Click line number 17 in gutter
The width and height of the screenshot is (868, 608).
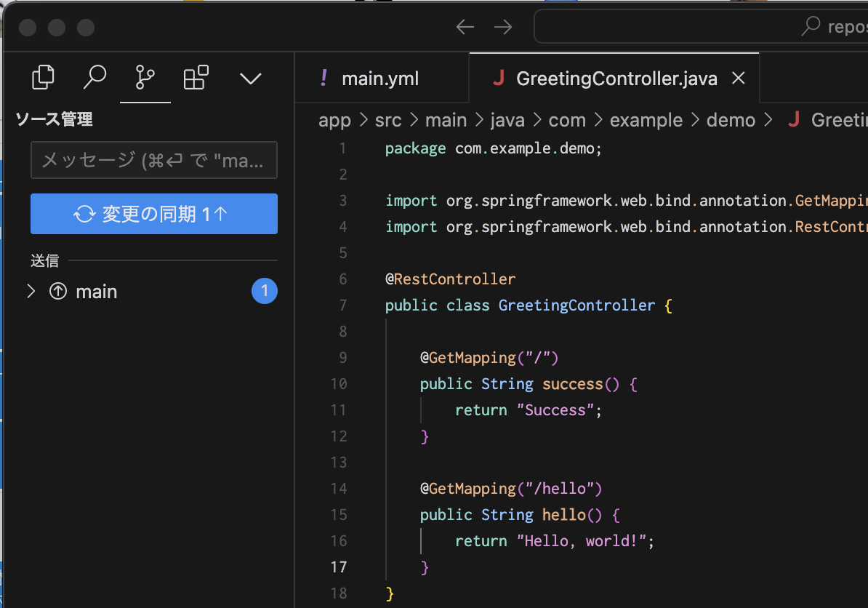[x=339, y=567]
